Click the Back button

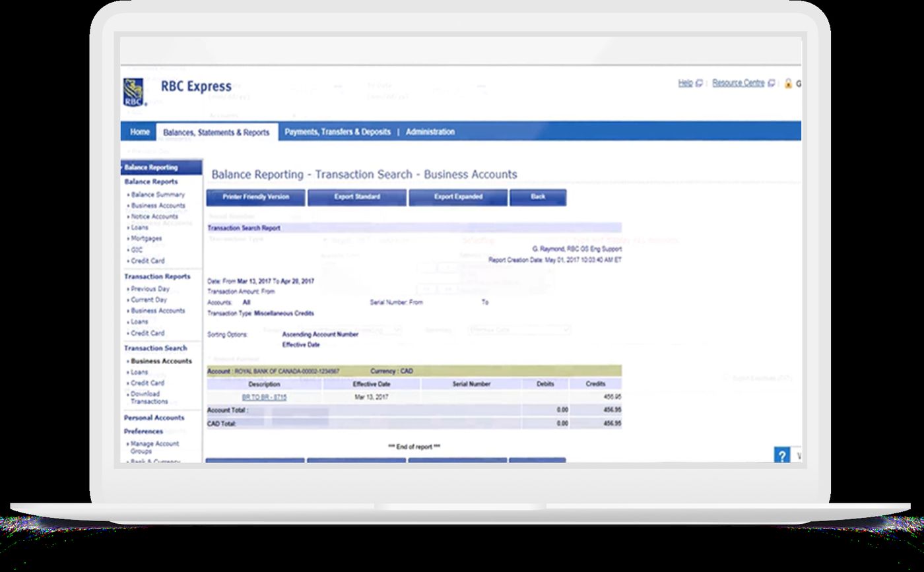pos(538,197)
